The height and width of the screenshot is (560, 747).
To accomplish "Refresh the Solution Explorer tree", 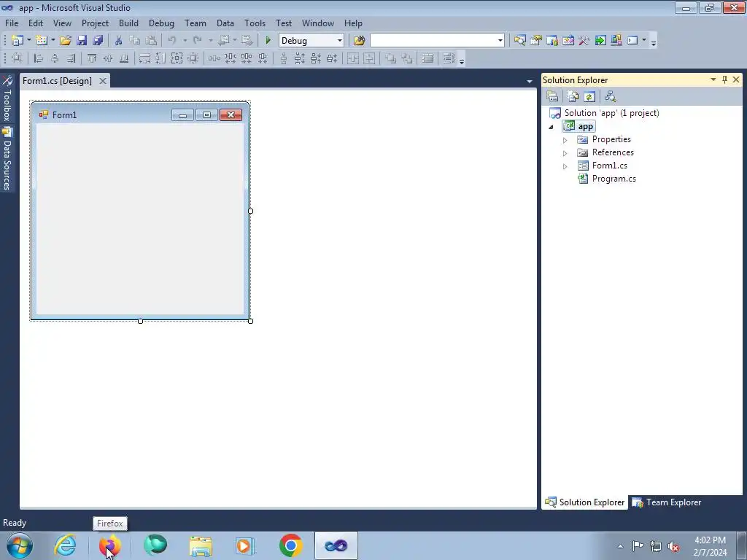I will tap(589, 97).
